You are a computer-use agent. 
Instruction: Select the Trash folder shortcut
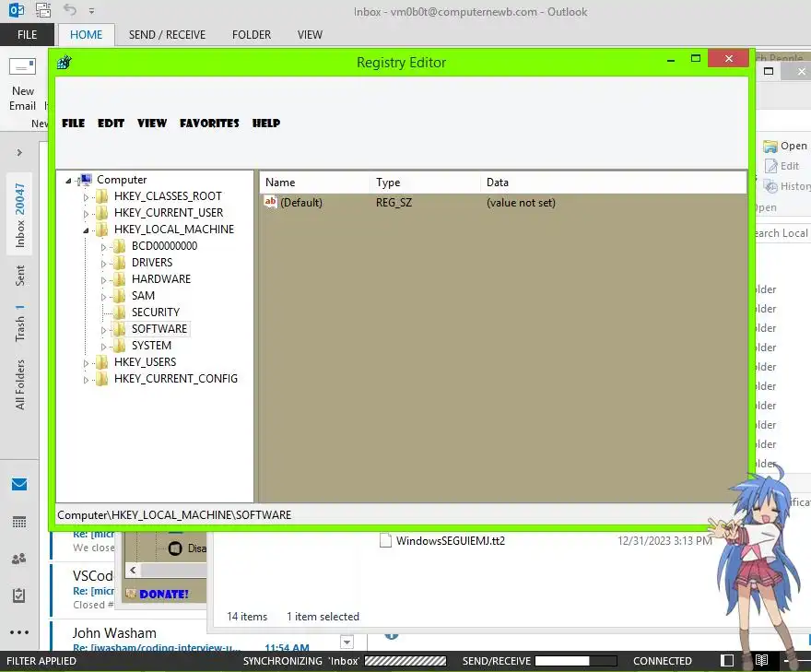19,324
